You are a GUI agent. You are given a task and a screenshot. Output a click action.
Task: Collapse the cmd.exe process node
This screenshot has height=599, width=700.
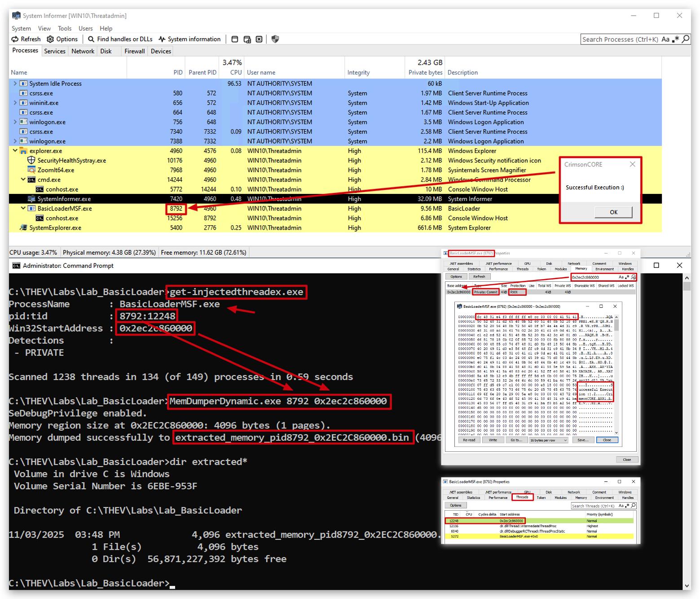[23, 179]
